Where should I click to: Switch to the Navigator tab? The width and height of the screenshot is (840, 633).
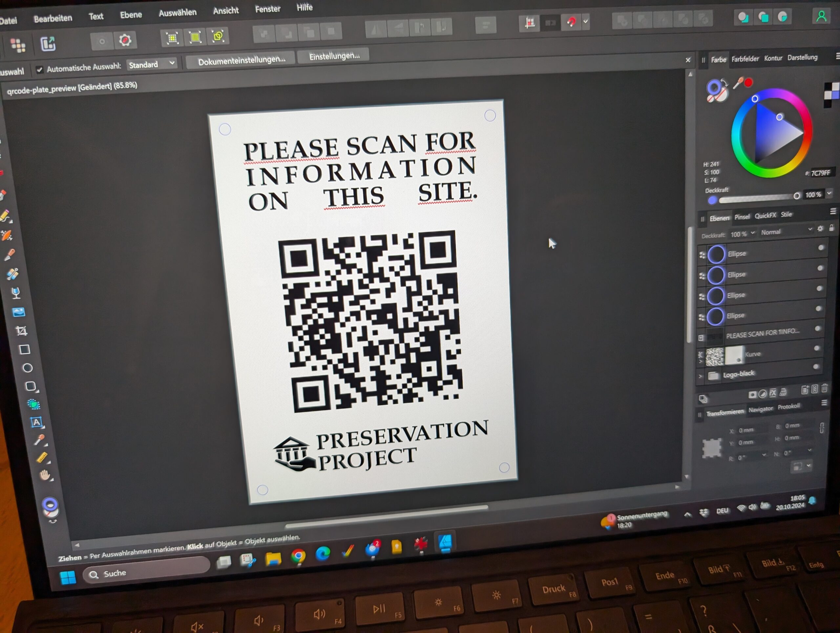click(x=760, y=409)
